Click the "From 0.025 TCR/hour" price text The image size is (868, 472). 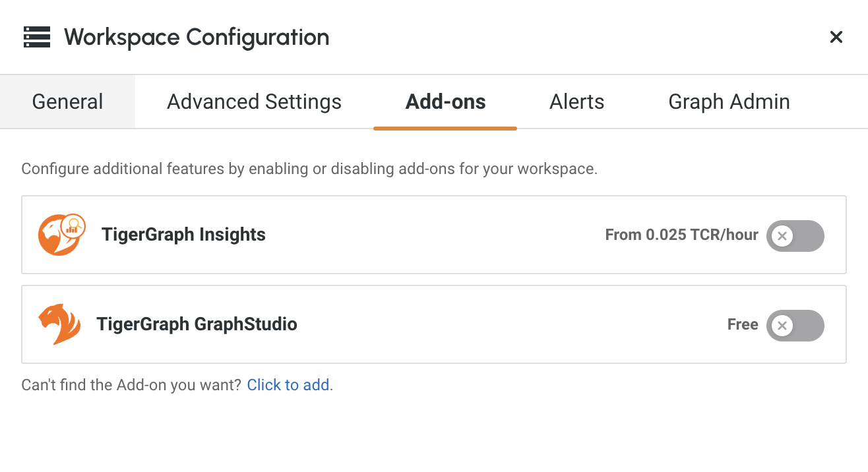click(681, 235)
